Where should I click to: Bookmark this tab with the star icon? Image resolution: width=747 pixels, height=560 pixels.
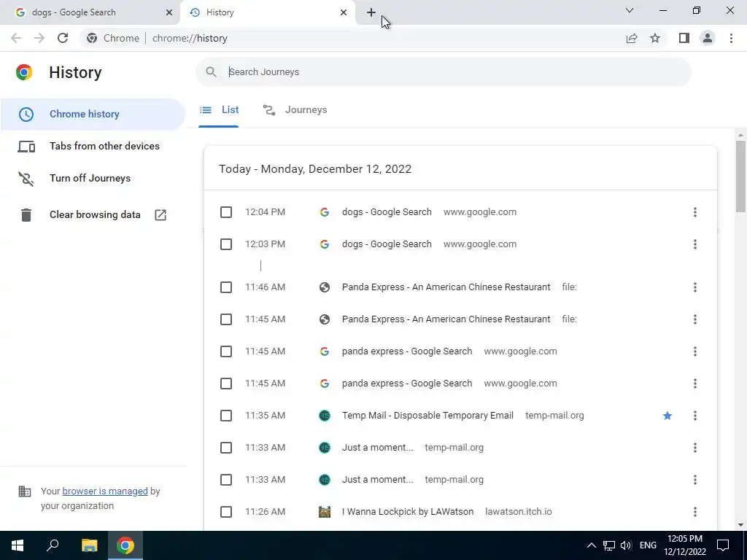655,38
